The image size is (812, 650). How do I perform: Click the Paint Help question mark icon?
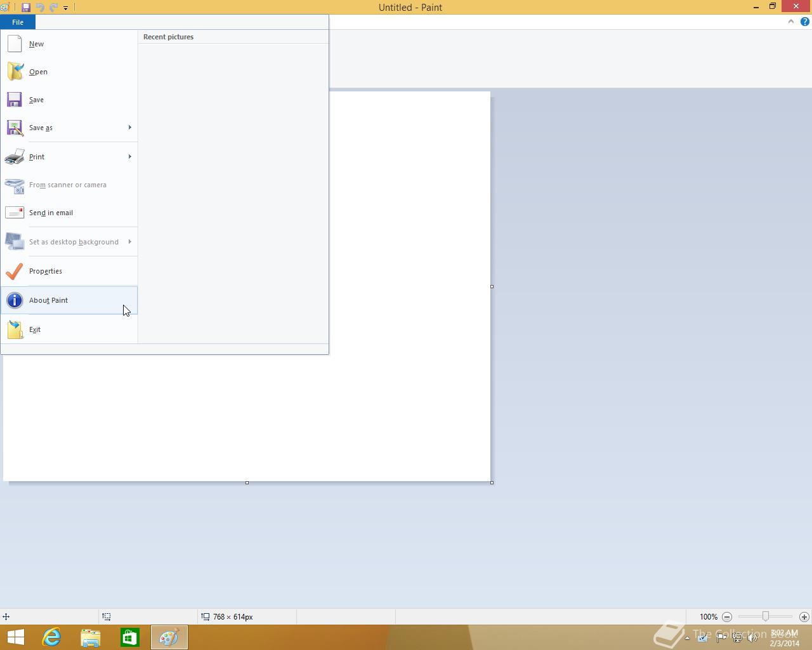pyautogui.click(x=804, y=22)
